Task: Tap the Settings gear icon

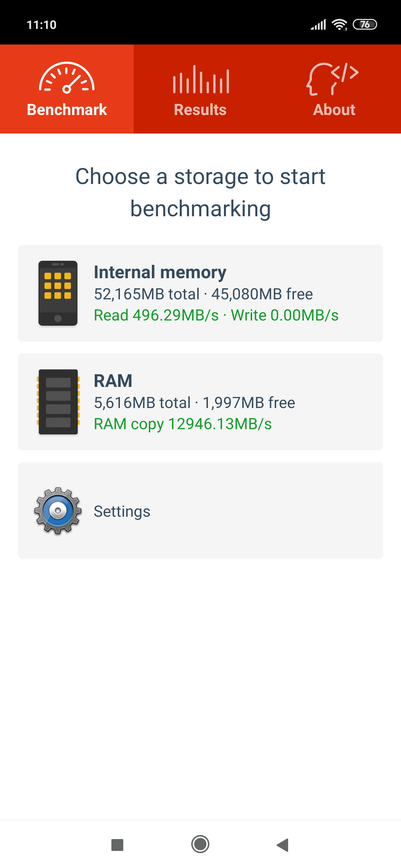Action: pos(58,511)
